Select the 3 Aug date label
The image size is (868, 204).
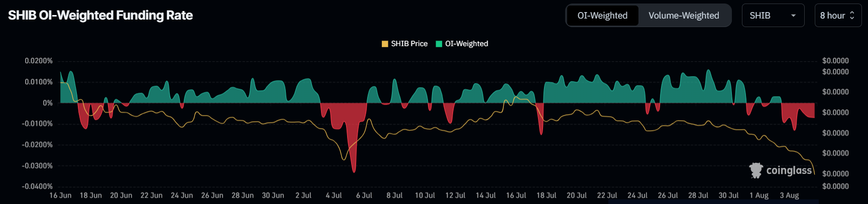coord(789,195)
